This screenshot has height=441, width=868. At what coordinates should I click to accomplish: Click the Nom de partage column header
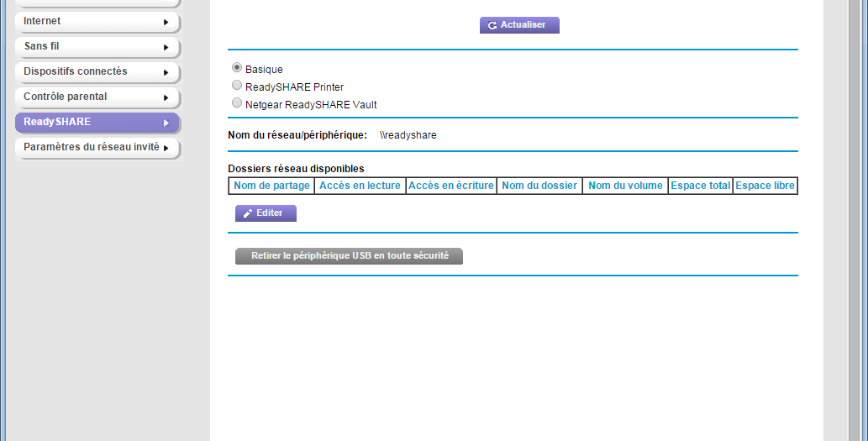pos(272,186)
